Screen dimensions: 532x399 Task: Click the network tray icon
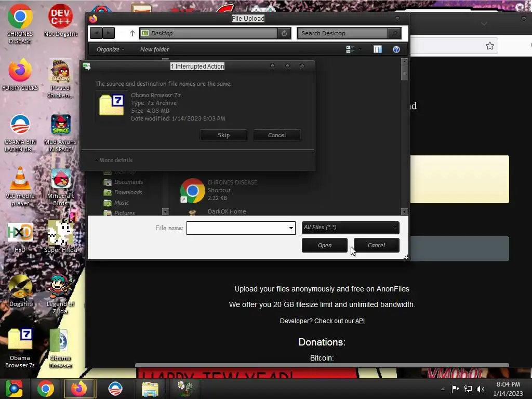click(468, 389)
